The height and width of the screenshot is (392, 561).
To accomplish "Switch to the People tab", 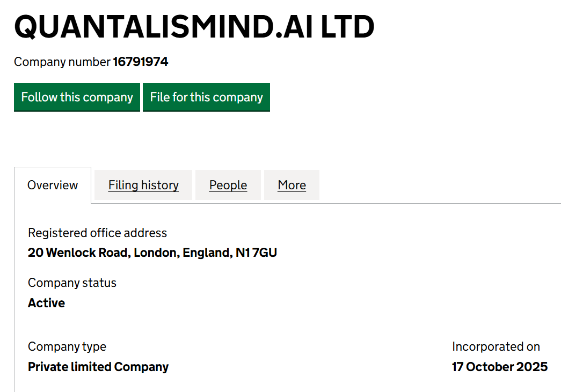I will coord(228,185).
